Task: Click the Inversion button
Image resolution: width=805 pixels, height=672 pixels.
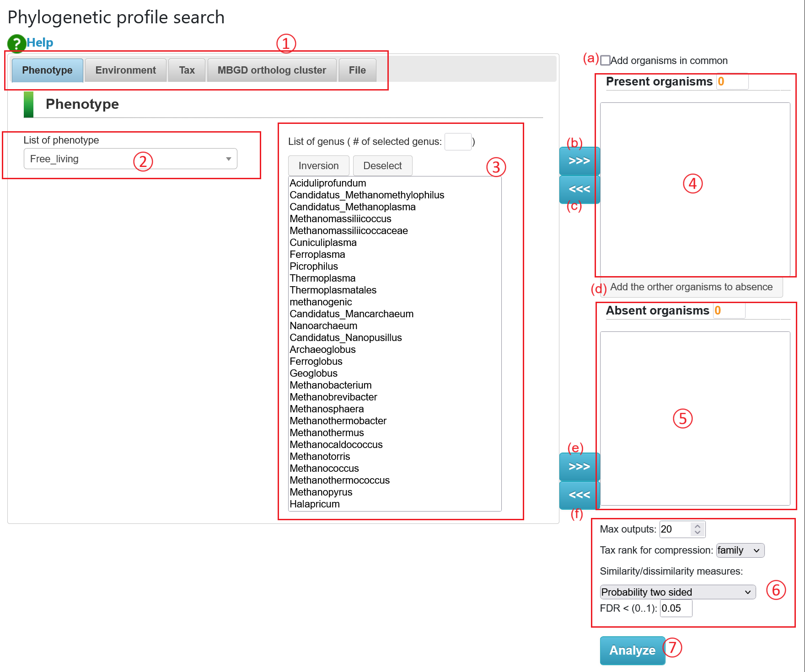Action: (x=318, y=165)
